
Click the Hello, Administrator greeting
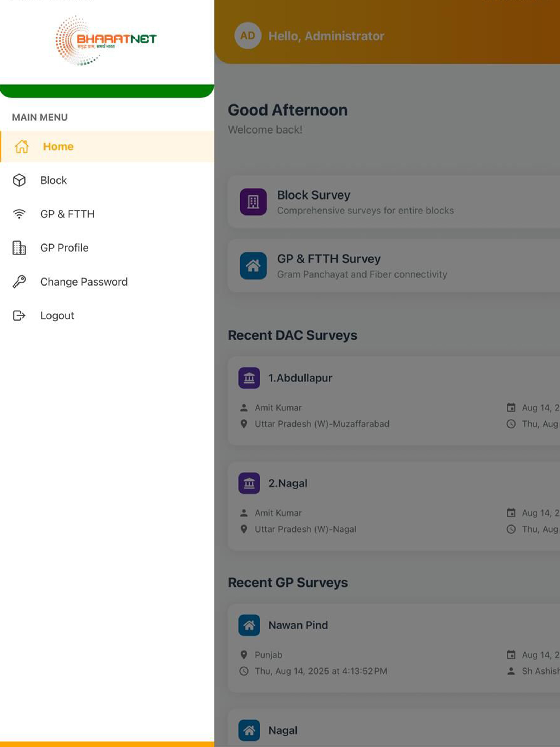[326, 36]
